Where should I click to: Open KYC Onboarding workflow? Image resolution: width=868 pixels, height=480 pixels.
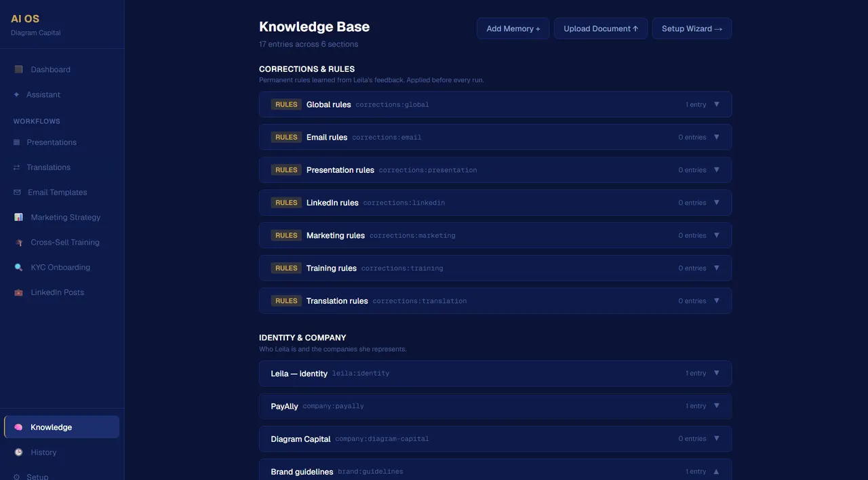coord(60,267)
